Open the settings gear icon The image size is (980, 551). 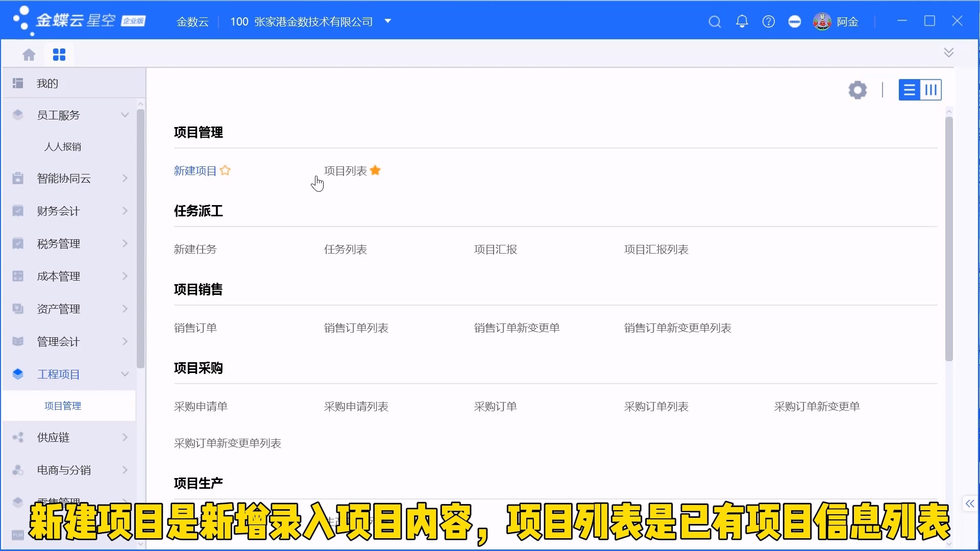[x=857, y=90]
